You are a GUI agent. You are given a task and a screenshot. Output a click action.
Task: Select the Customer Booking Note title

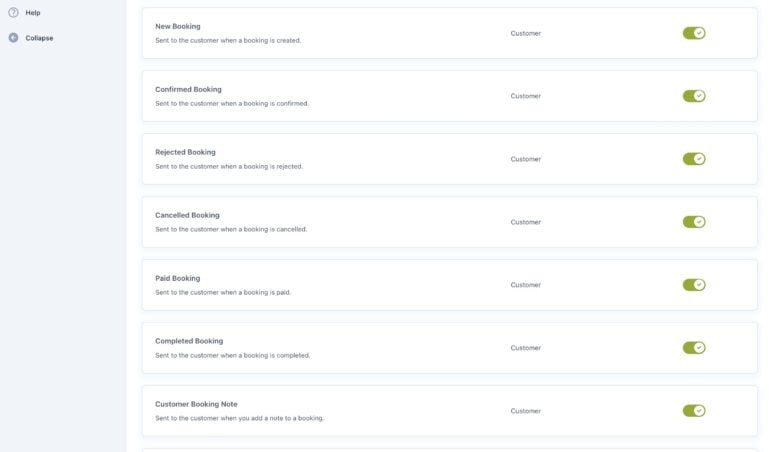196,404
